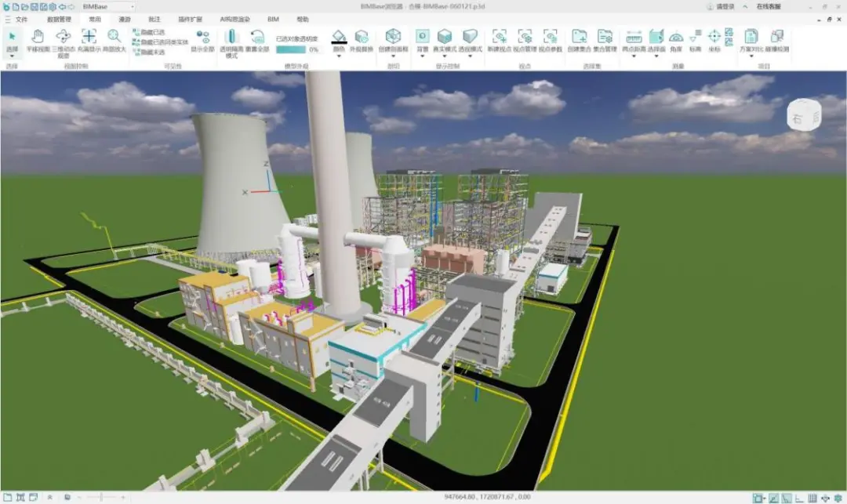
Task: Click the 在线客服 online support button
Action: (768, 6)
